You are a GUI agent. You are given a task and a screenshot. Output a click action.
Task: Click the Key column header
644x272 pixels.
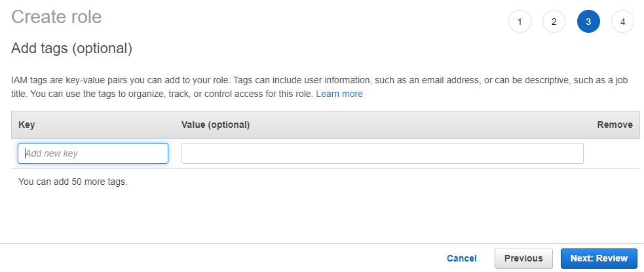27,125
